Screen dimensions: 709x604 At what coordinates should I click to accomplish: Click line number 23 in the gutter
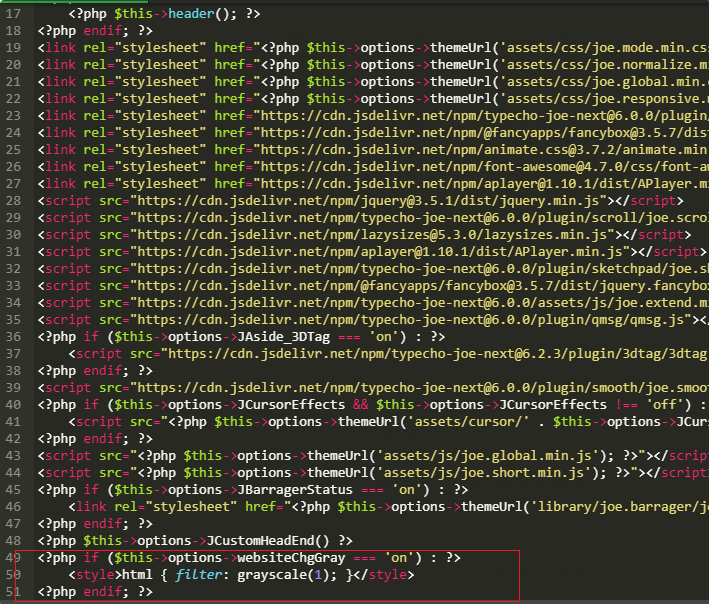tap(13, 116)
